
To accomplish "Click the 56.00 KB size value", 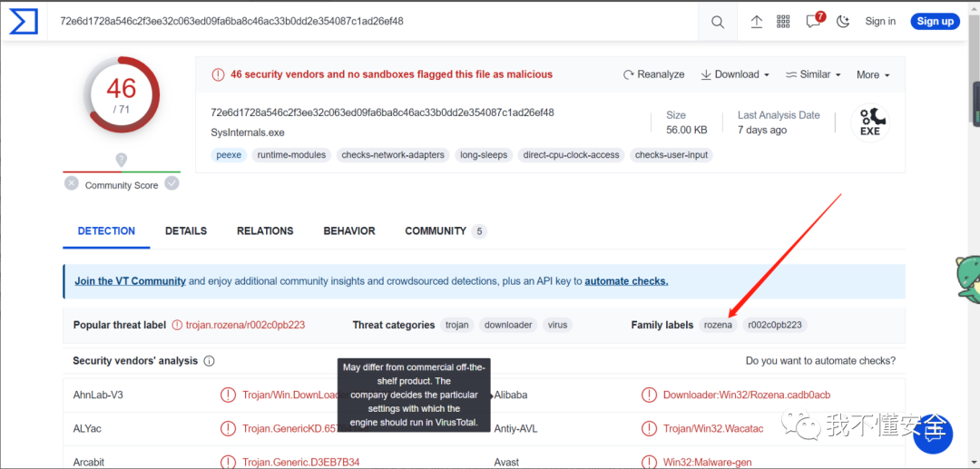I will pyautogui.click(x=687, y=130).
